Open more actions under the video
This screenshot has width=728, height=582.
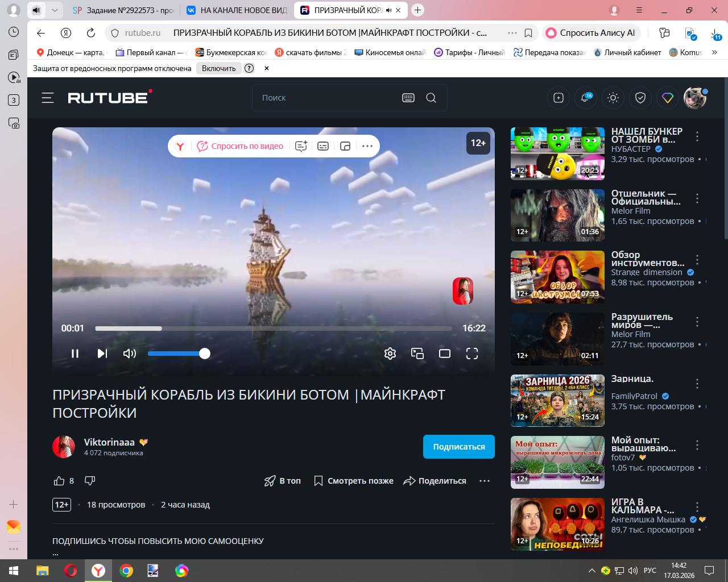tap(485, 481)
